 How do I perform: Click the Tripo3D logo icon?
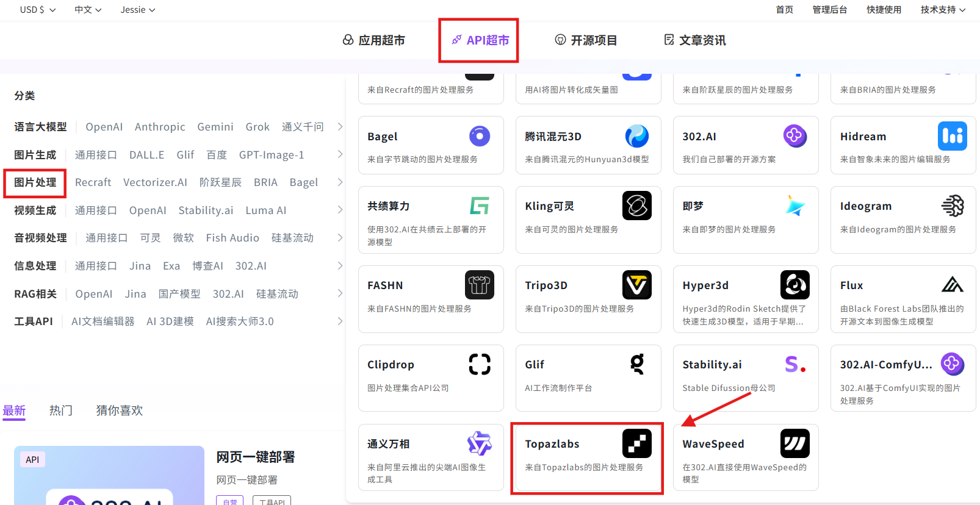636,285
